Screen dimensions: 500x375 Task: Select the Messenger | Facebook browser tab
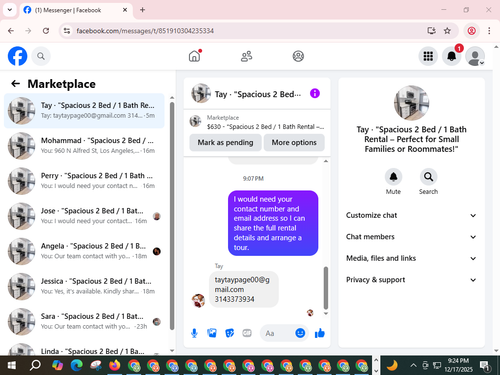(x=76, y=10)
